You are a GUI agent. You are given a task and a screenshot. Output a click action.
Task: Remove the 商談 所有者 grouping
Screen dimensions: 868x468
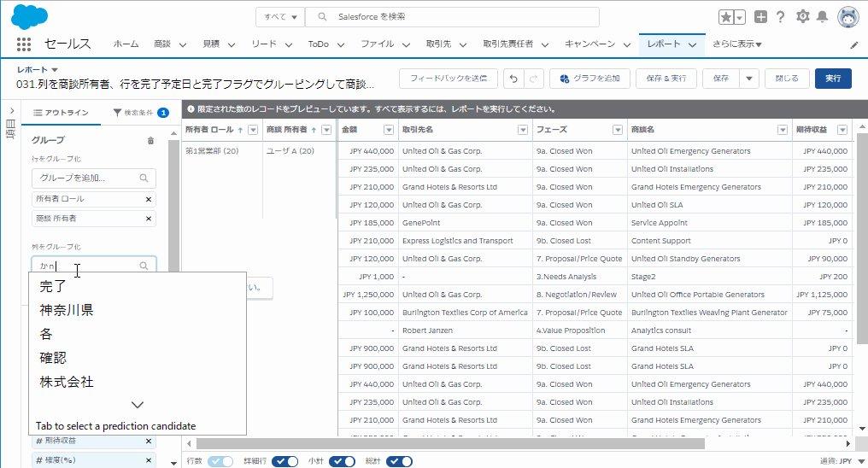click(x=149, y=219)
